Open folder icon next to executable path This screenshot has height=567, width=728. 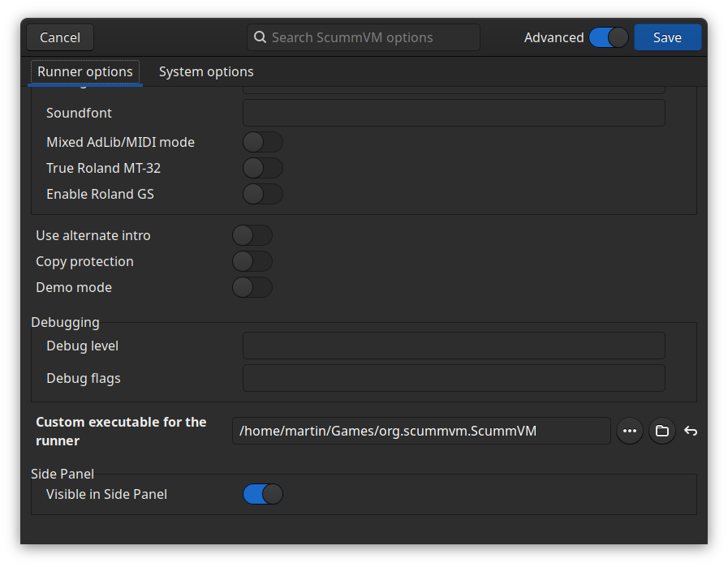[x=661, y=431]
